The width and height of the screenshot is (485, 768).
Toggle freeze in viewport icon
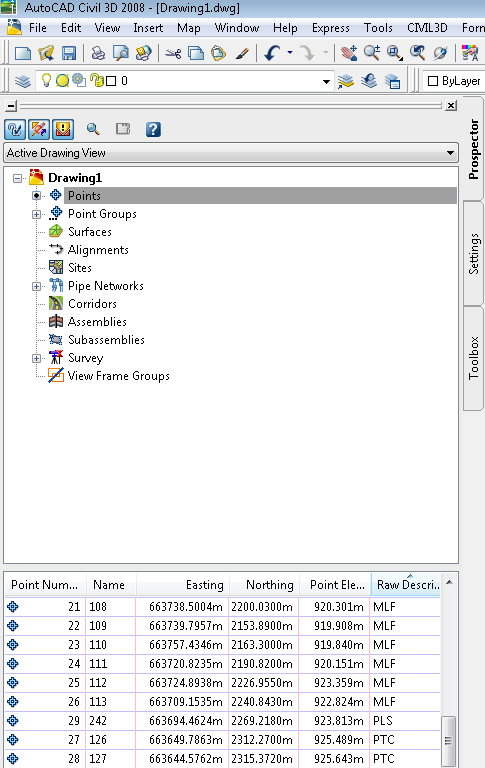pos(78,80)
